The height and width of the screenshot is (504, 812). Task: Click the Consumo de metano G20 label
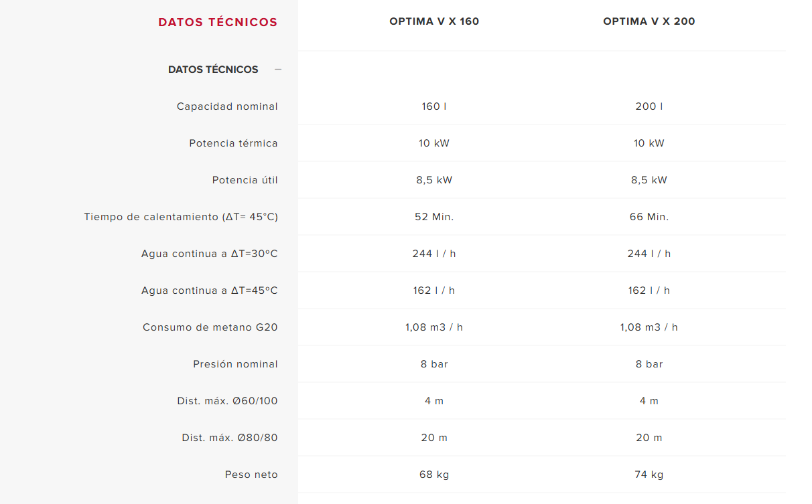[210, 327]
